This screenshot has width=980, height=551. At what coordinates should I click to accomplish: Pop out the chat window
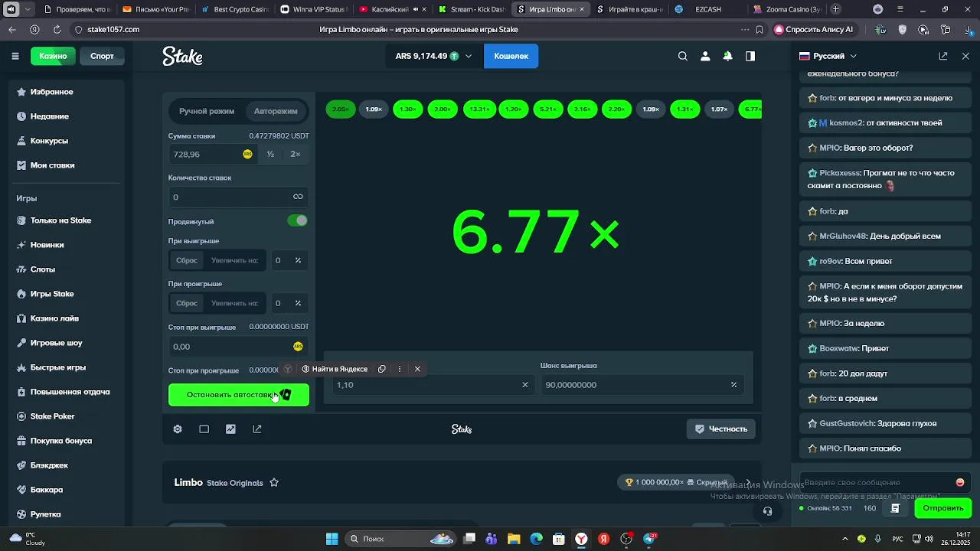click(943, 56)
